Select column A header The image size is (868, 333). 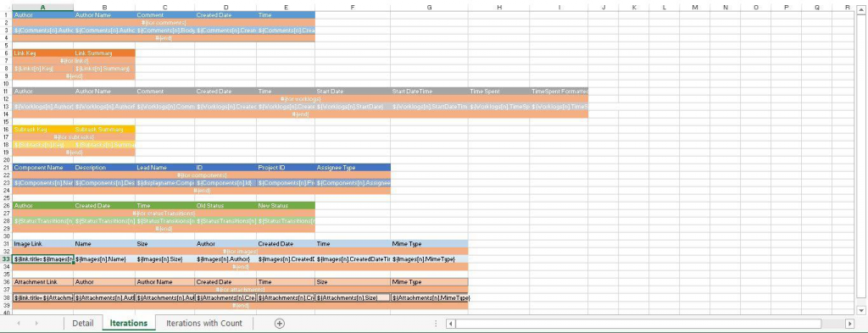point(43,7)
